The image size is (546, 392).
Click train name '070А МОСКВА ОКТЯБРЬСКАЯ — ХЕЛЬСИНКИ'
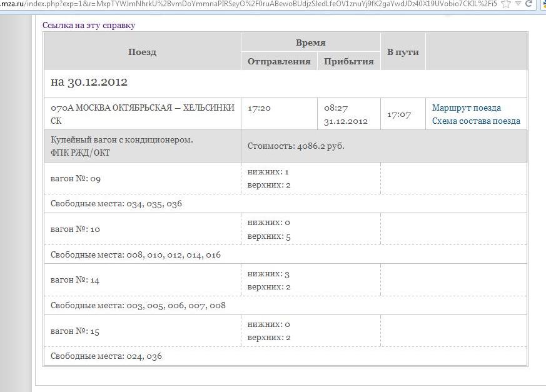tap(142, 108)
